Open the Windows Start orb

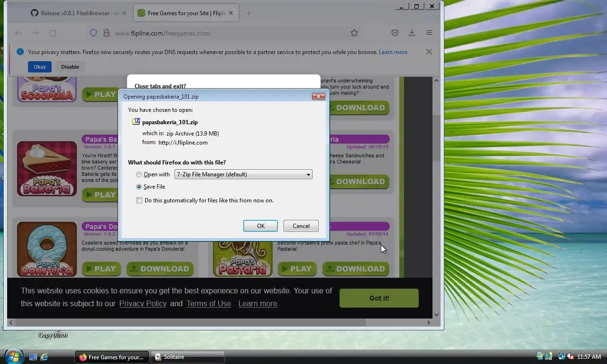click(13, 355)
